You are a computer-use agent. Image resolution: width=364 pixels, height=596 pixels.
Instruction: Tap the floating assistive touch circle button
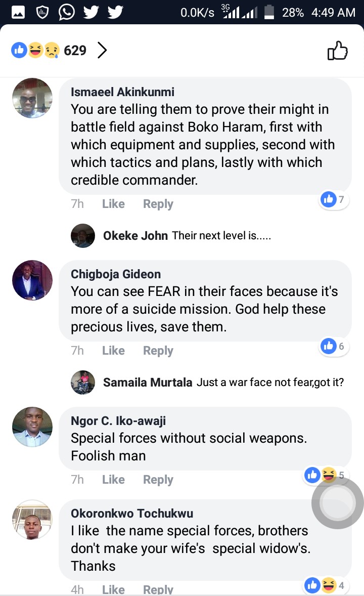coord(337,502)
